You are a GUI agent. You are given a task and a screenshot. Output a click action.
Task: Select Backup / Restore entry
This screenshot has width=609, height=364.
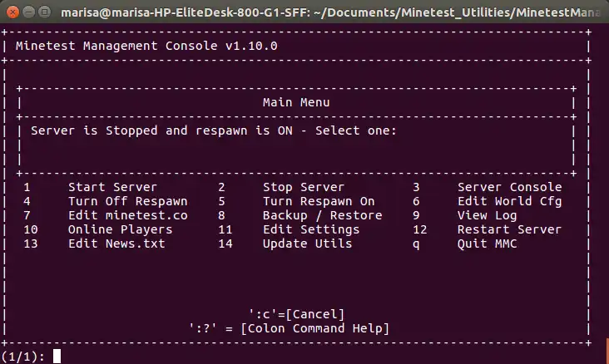(x=322, y=215)
